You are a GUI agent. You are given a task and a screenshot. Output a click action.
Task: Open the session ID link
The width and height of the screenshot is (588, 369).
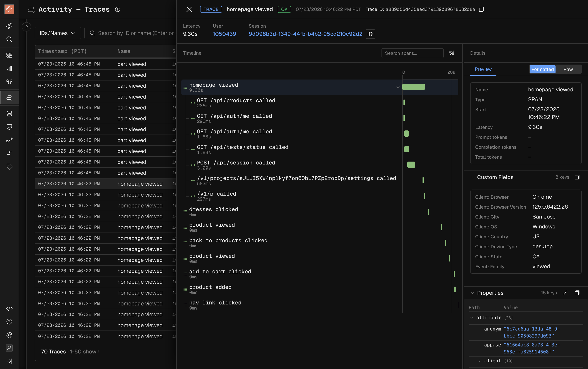click(x=305, y=34)
